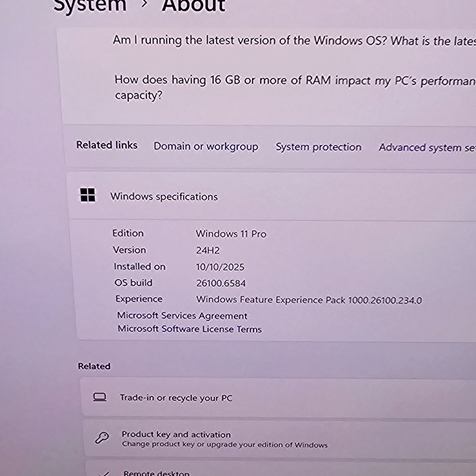Click Trade-in or recycle your PC

click(x=177, y=398)
